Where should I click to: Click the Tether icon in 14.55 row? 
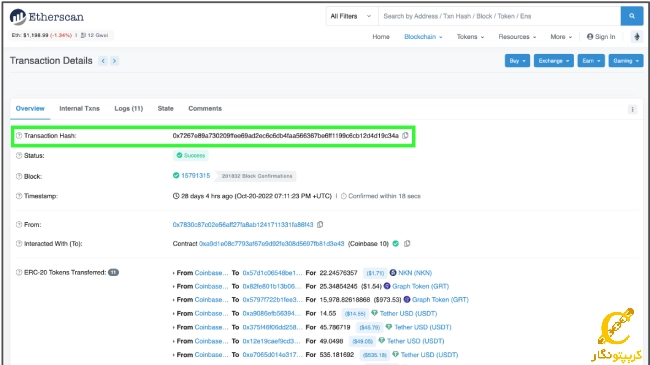click(x=374, y=313)
